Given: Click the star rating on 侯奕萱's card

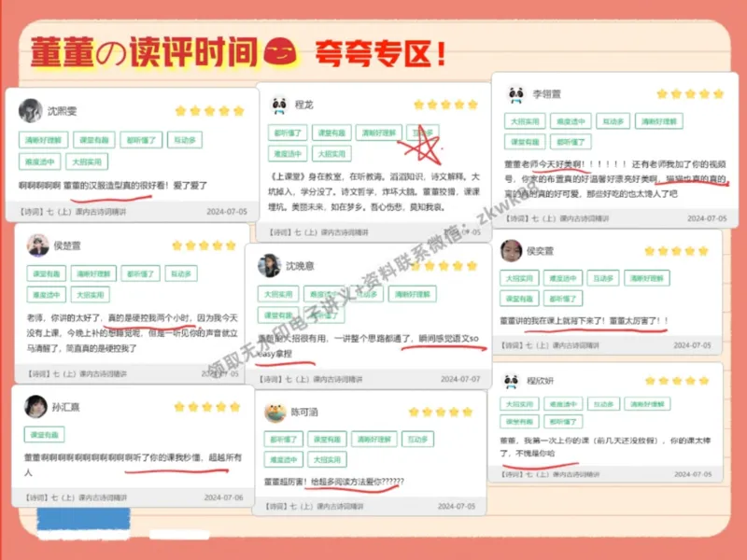Looking at the screenshot, I should (676, 251).
